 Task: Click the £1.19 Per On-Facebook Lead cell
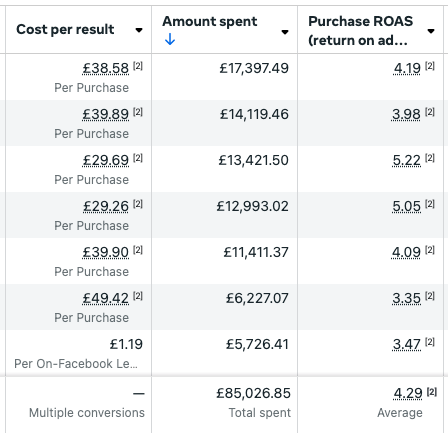click(76, 353)
